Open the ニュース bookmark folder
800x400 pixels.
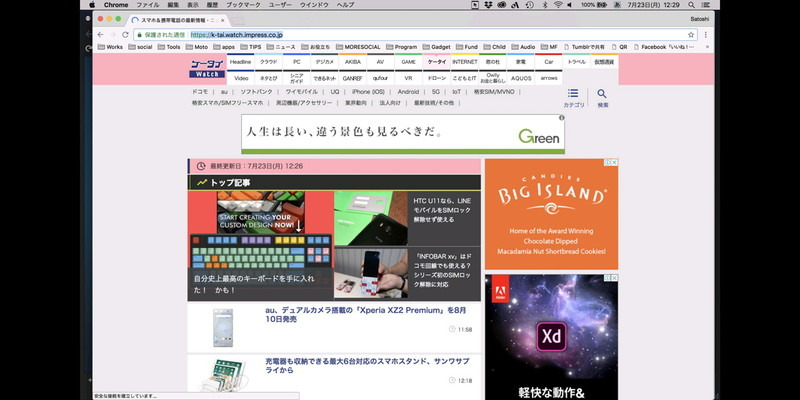coord(281,47)
